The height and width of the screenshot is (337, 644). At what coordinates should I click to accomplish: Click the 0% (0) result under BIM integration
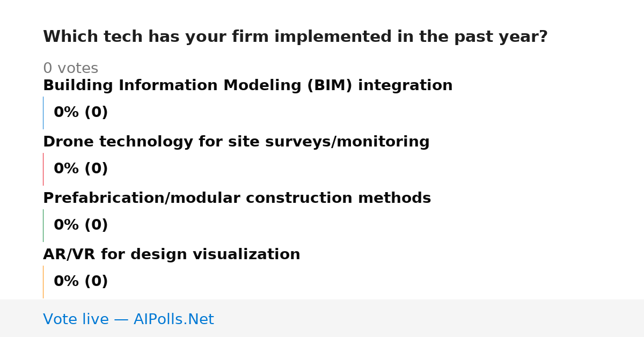[81, 113]
